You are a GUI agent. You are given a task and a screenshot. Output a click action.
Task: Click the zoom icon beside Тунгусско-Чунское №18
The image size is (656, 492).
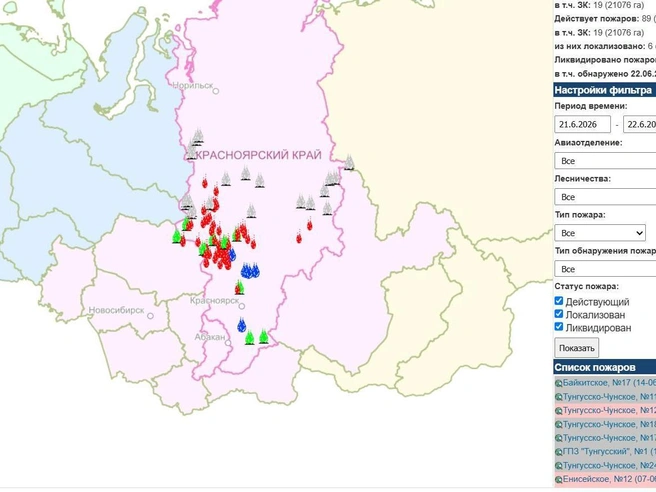558,425
